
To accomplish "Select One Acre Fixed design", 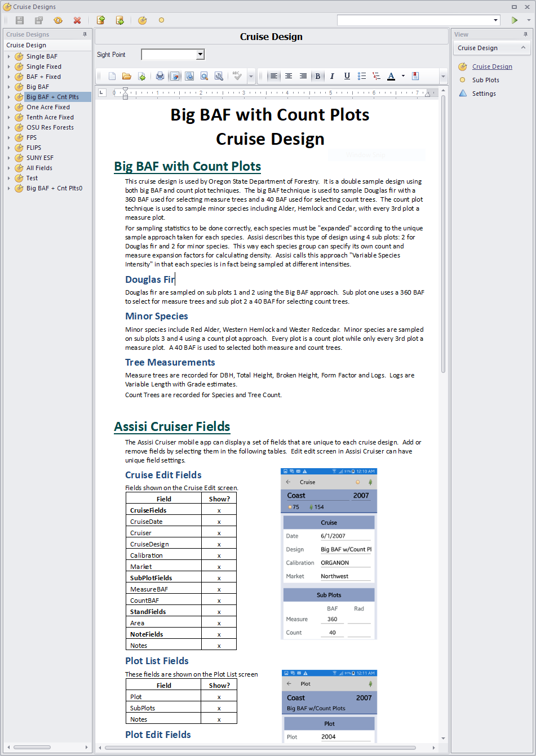I will [48, 107].
